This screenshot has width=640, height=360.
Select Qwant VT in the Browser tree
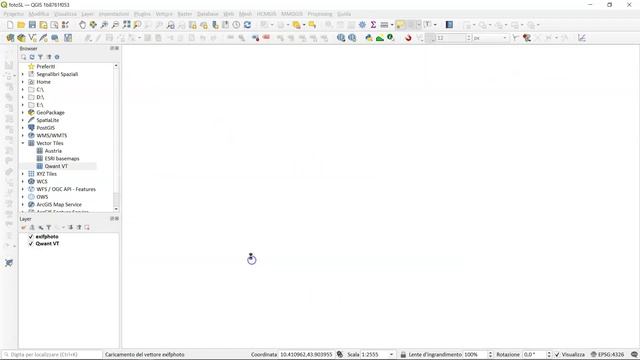pos(56,166)
